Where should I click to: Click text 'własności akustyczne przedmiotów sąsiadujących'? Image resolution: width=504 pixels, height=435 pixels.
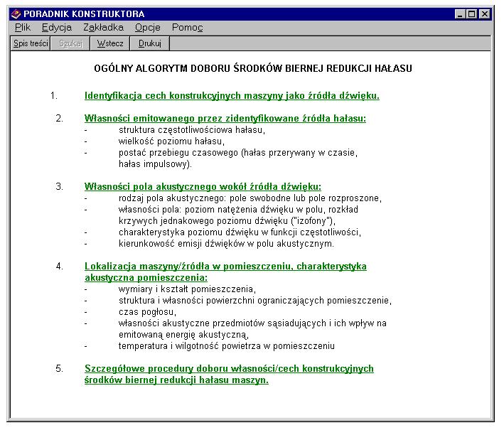point(222,323)
